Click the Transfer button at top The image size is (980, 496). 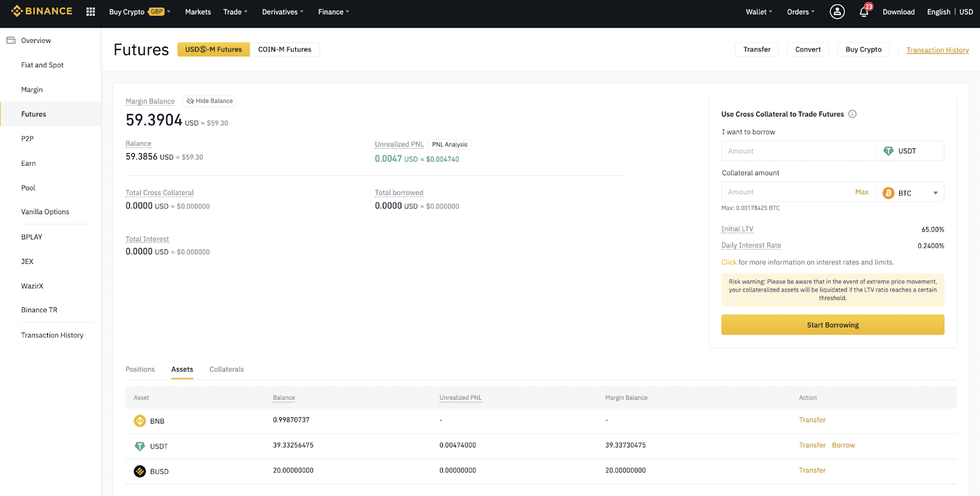pos(757,50)
